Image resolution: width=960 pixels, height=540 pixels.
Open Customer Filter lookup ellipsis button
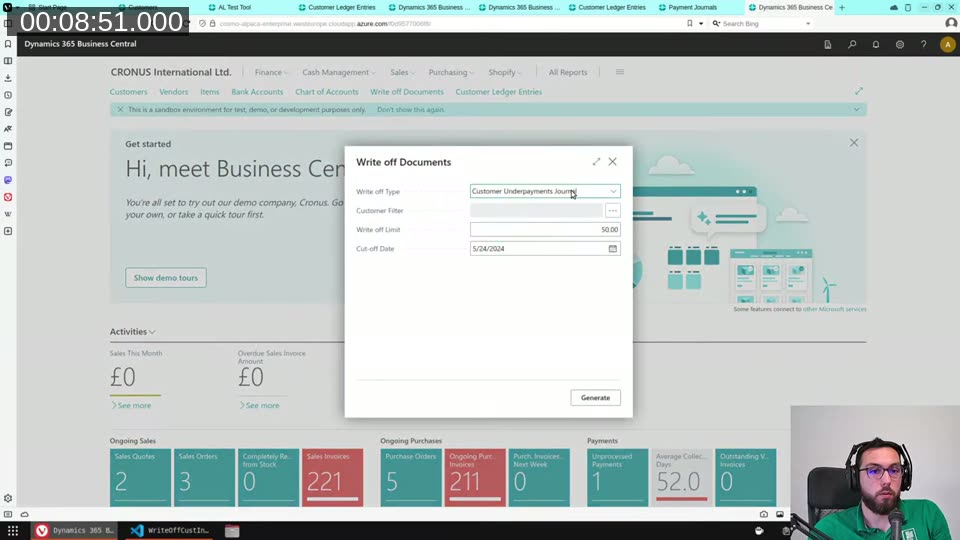[x=612, y=211]
